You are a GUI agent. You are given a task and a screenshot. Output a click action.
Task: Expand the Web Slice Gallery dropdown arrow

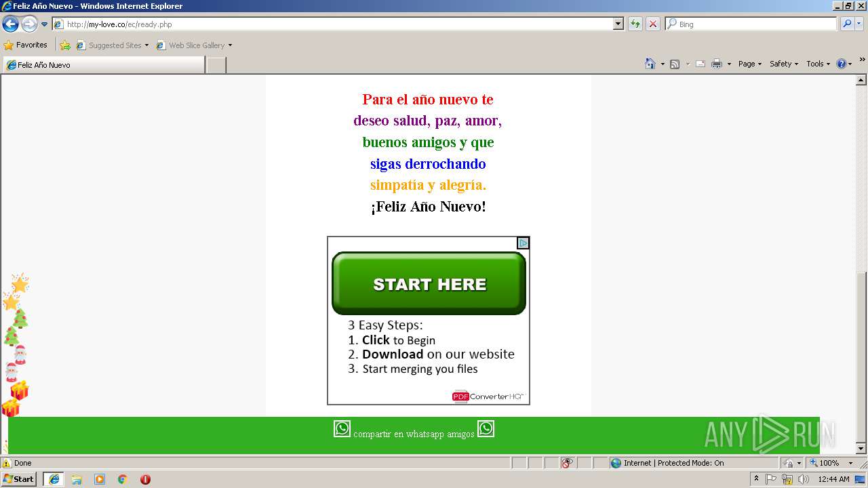pyautogui.click(x=230, y=45)
